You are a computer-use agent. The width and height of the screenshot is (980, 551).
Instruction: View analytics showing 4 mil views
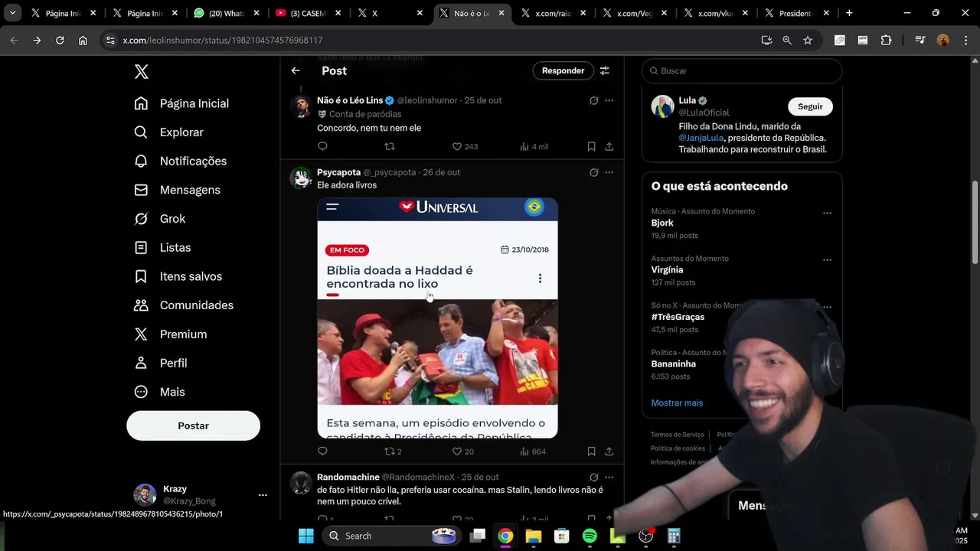point(534,146)
